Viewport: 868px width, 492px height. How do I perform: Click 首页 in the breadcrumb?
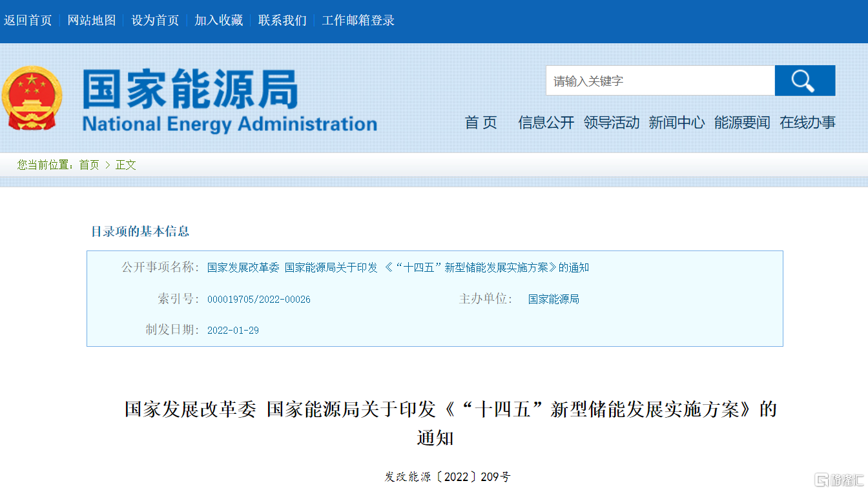coord(89,165)
